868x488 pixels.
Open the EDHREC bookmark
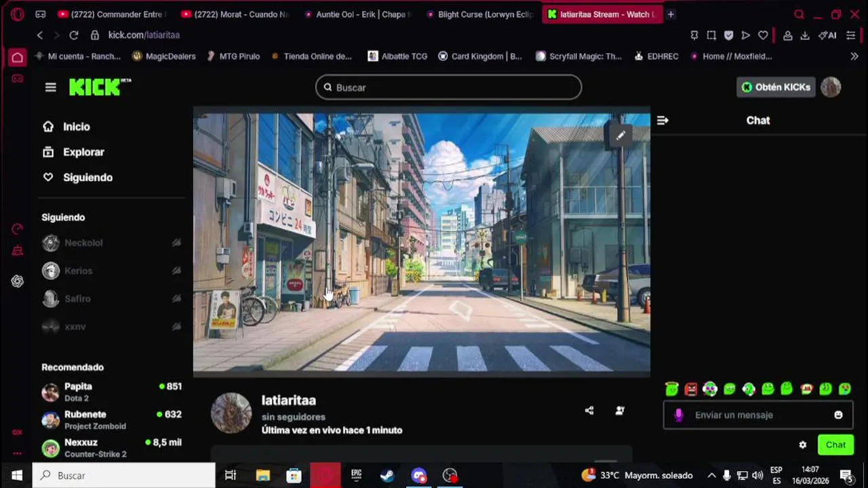[656, 56]
